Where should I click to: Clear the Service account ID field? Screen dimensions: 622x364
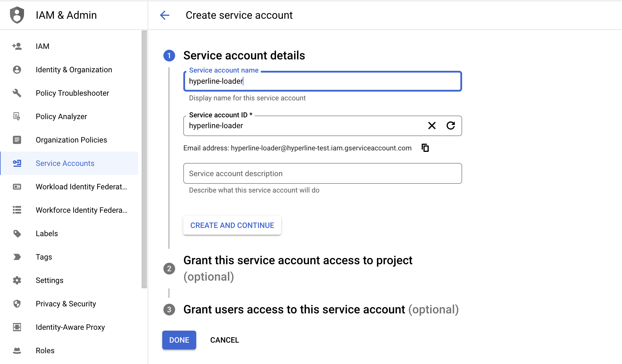tap(432, 126)
